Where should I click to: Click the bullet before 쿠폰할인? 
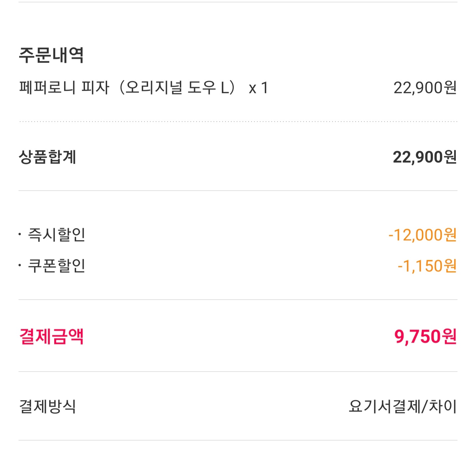click(20, 266)
